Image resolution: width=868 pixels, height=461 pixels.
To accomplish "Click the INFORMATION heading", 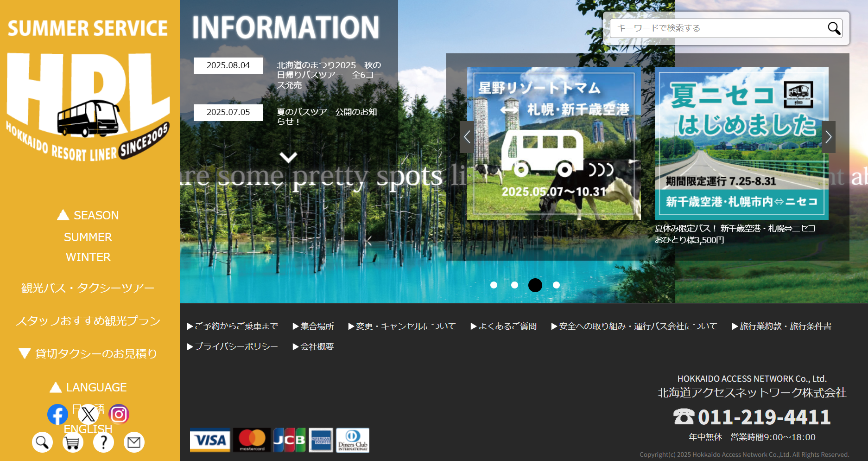I will pyautogui.click(x=285, y=27).
